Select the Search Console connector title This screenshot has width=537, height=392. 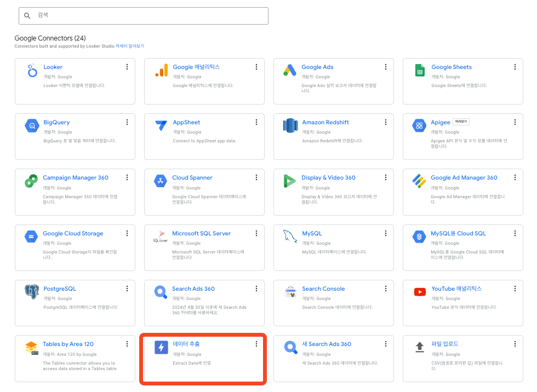click(x=323, y=289)
